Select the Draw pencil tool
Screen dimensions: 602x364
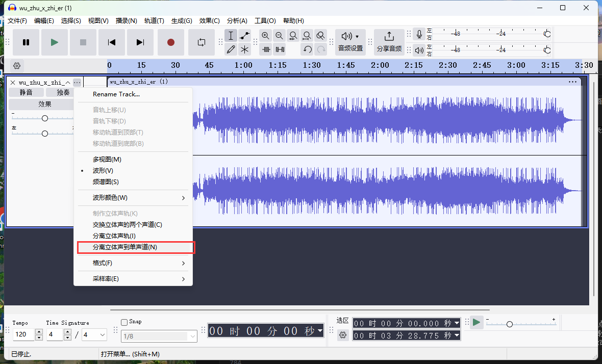(x=231, y=49)
